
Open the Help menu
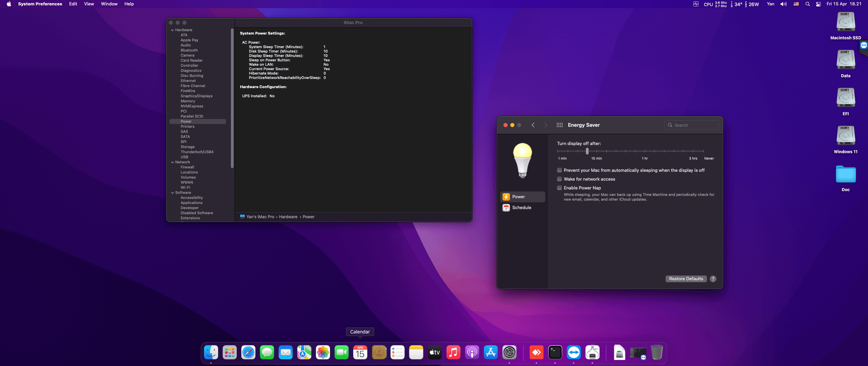(129, 4)
